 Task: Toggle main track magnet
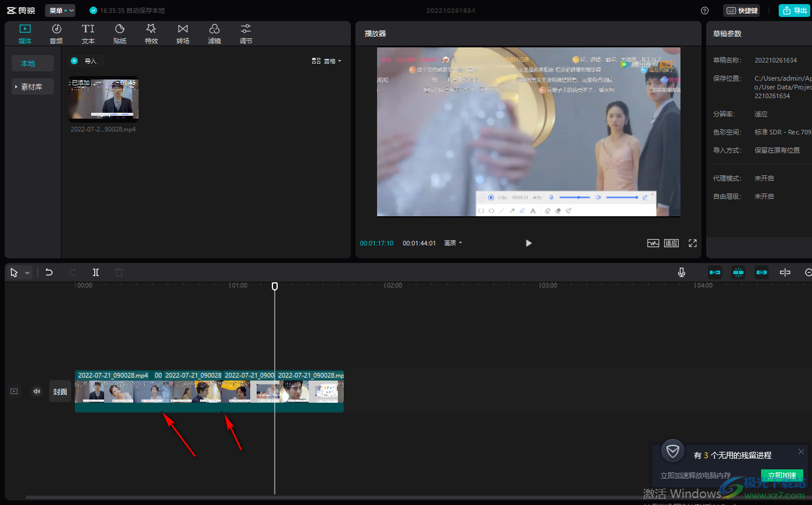pos(715,272)
